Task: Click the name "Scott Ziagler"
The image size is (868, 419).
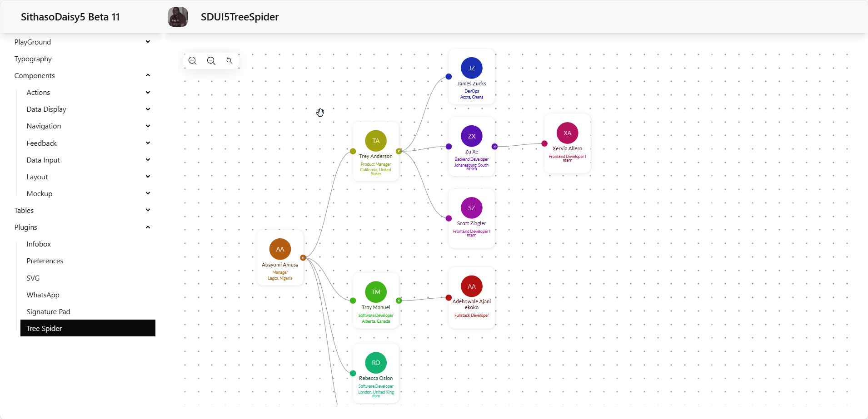Action: click(472, 223)
